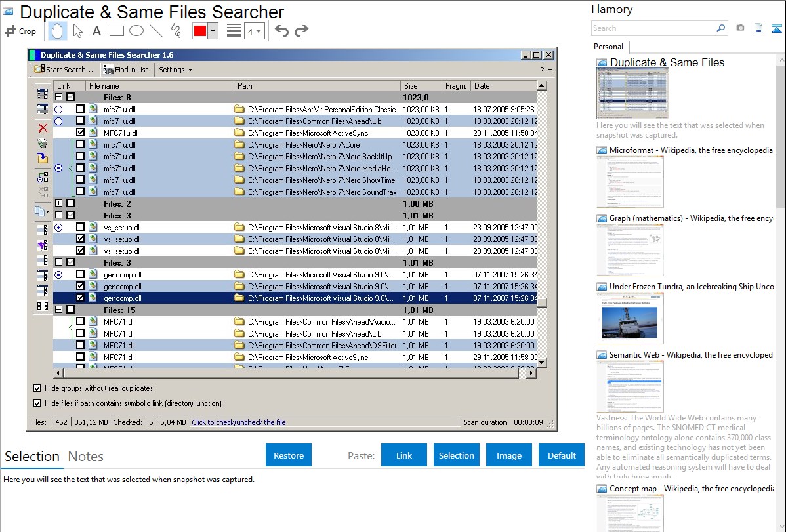786x532 pixels.
Task: Click Start Search... in toolbar
Action: coord(64,70)
